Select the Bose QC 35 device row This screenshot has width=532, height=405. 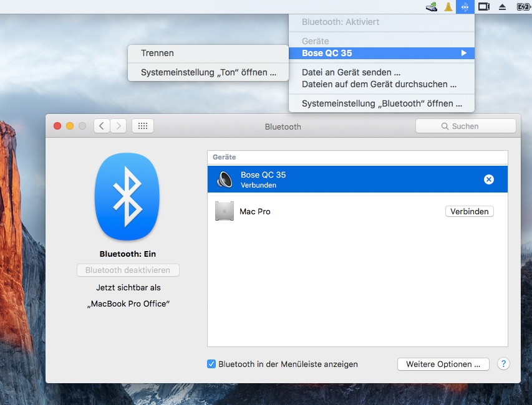(x=357, y=179)
